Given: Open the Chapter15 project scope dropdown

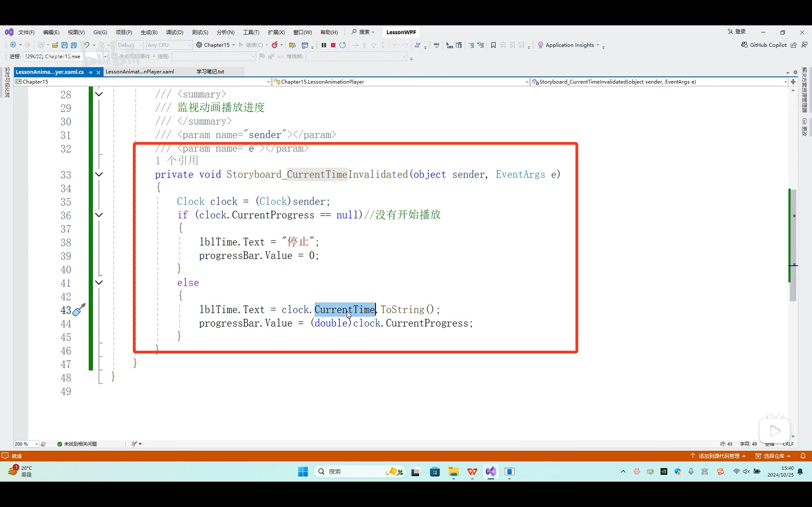Looking at the screenshot, I should click(x=268, y=82).
